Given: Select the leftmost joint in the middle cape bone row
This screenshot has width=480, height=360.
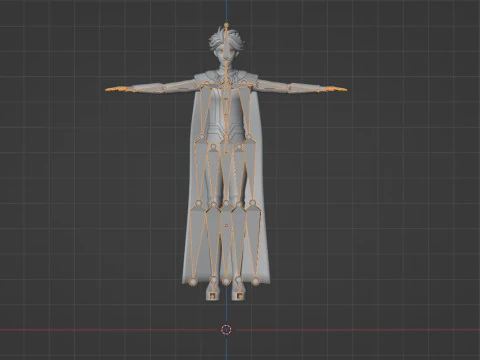Looking at the screenshot, I should (199, 203).
